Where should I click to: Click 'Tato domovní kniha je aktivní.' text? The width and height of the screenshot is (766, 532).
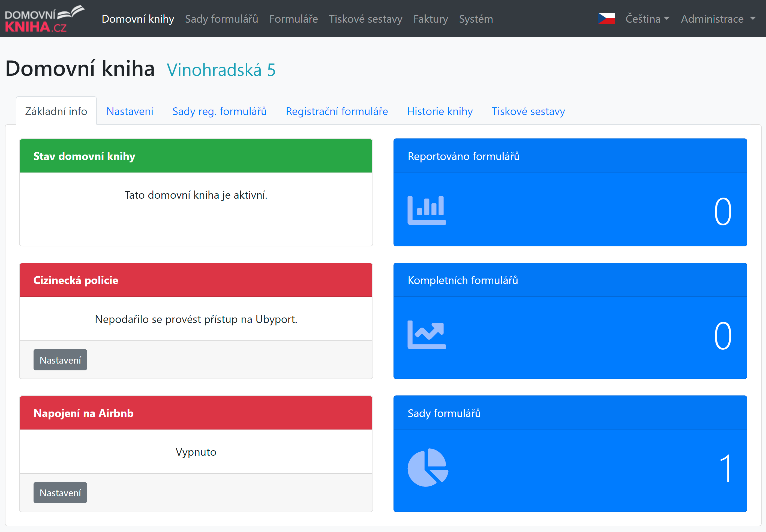196,195
